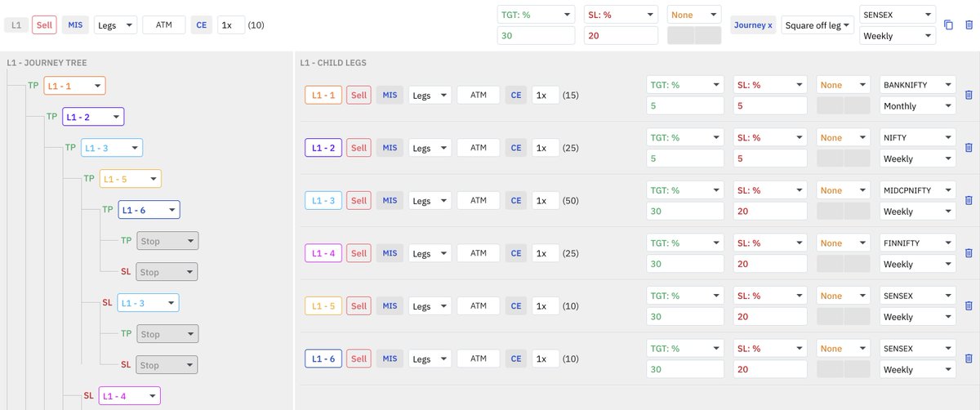This screenshot has height=410, width=980.
Task: Toggle CE option type on parent L1 leg
Action: (202, 25)
